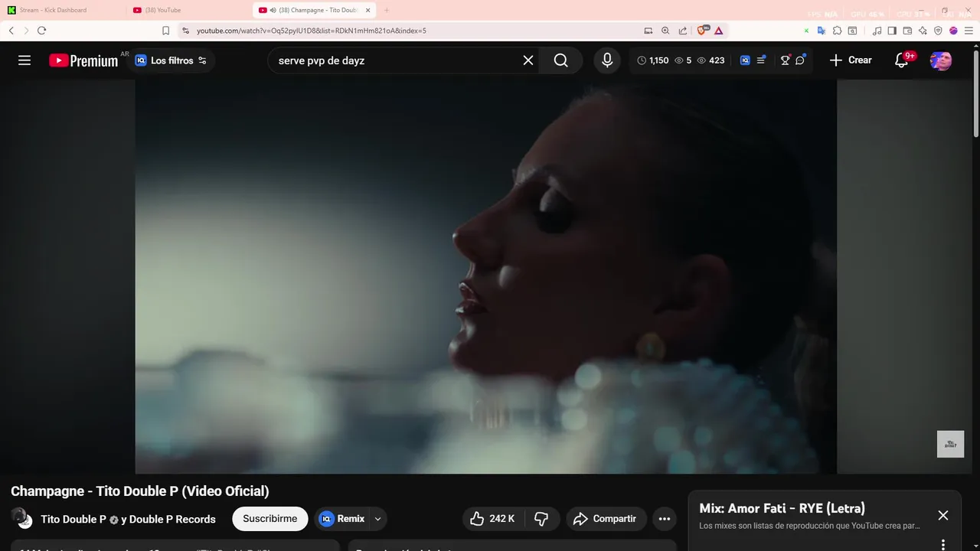Viewport: 980px width, 551px height.
Task: Click the Suscribirme button
Action: pos(270,519)
